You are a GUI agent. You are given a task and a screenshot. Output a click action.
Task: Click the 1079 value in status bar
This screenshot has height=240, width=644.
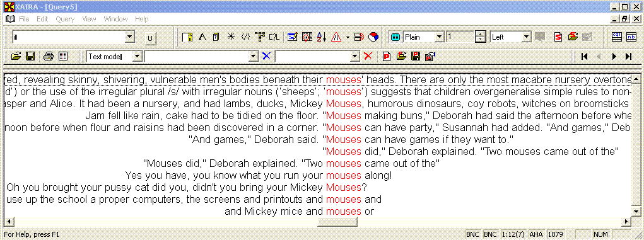555,234
